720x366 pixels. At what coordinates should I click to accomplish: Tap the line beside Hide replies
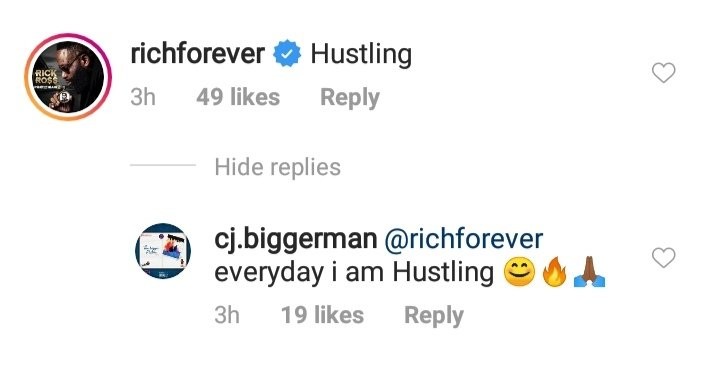click(x=163, y=165)
